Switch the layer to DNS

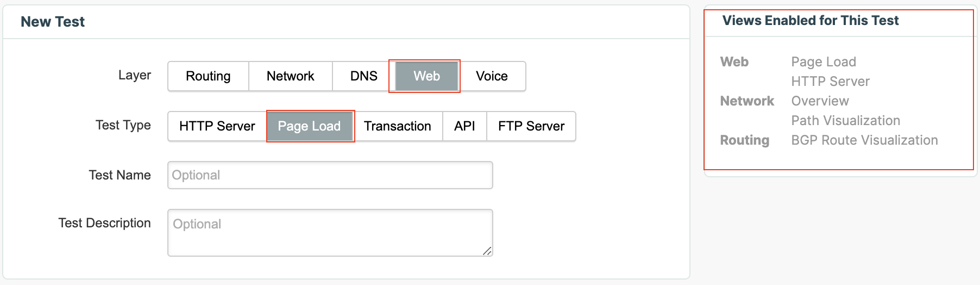click(363, 76)
